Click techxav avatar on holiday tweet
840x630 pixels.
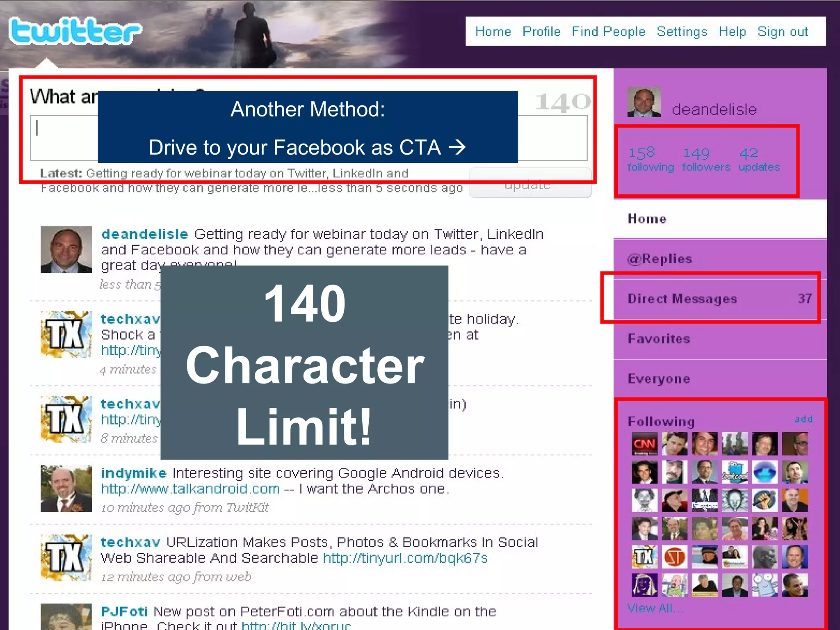tap(66, 334)
